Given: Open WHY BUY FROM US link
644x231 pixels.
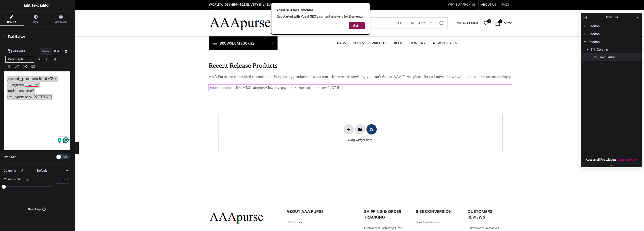Looking at the screenshot, I should pos(462,5).
